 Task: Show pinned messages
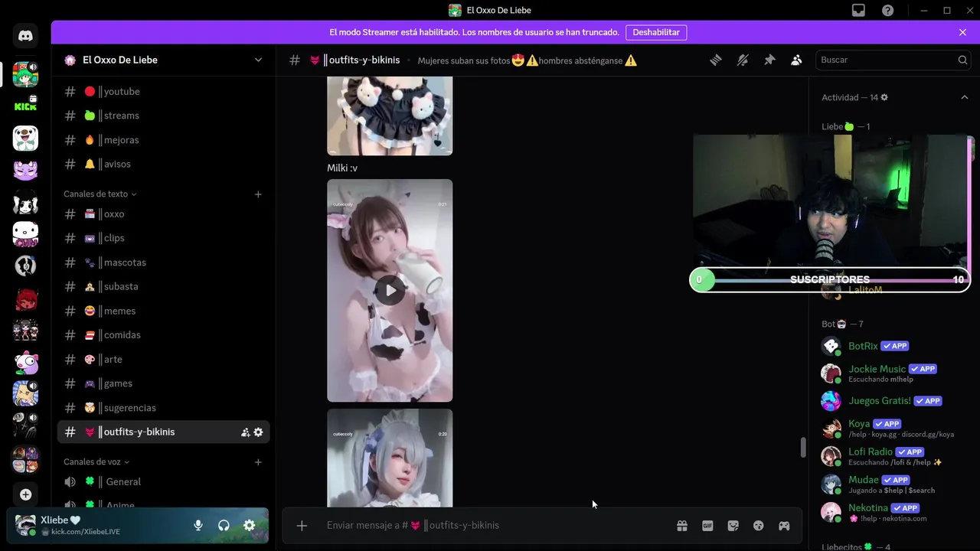[769, 60]
